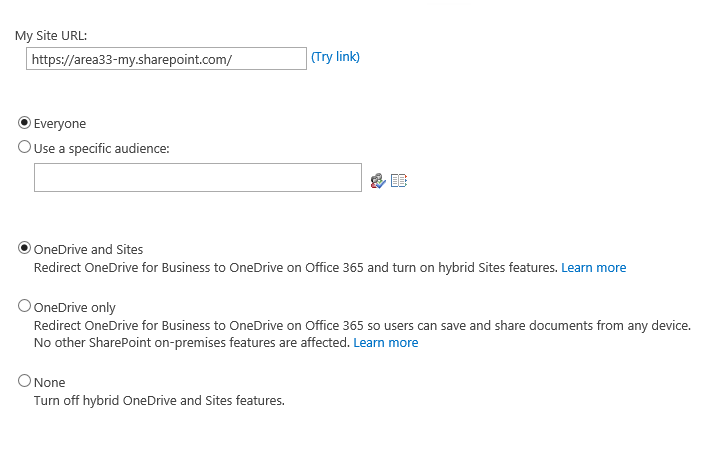Open Learn more link about hybrid Sites features

click(x=593, y=268)
